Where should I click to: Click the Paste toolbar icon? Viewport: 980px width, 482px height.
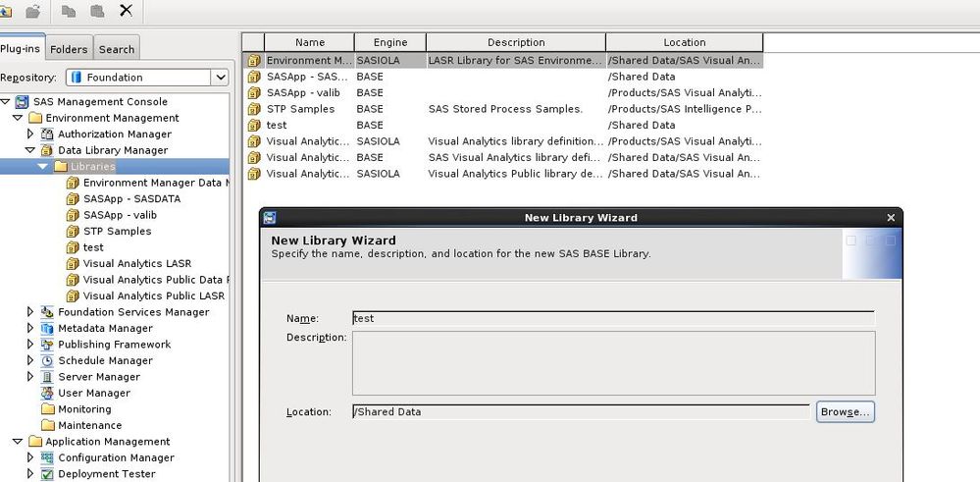click(97, 11)
